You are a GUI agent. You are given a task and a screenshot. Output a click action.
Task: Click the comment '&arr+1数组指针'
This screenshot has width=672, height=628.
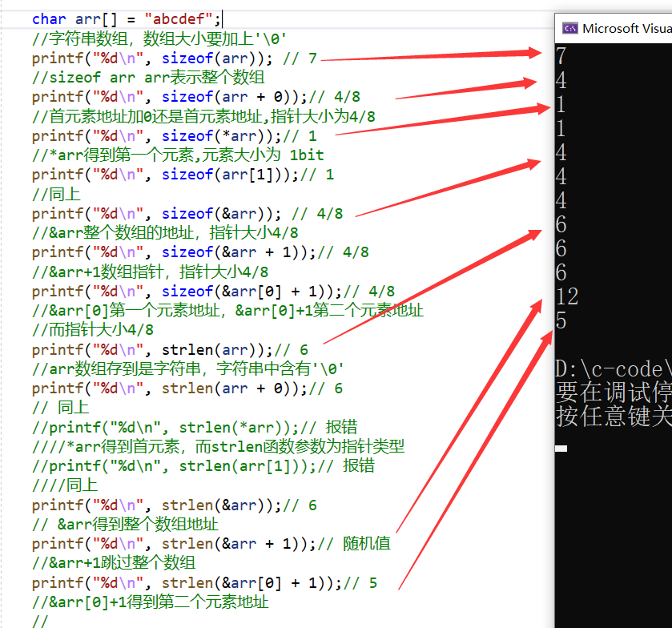click(150, 272)
